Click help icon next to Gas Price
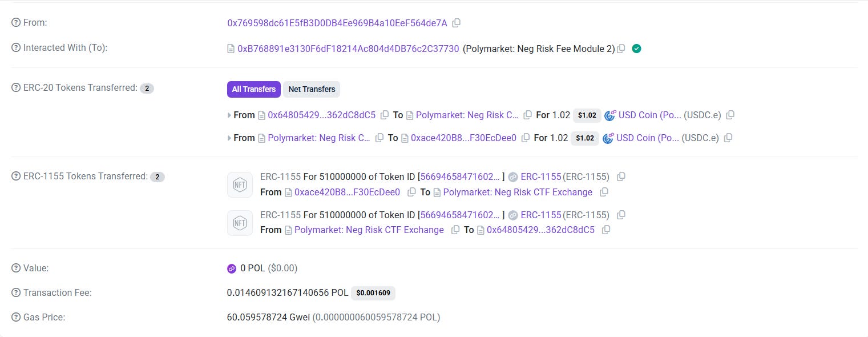This screenshot has width=868, height=337. point(16,317)
